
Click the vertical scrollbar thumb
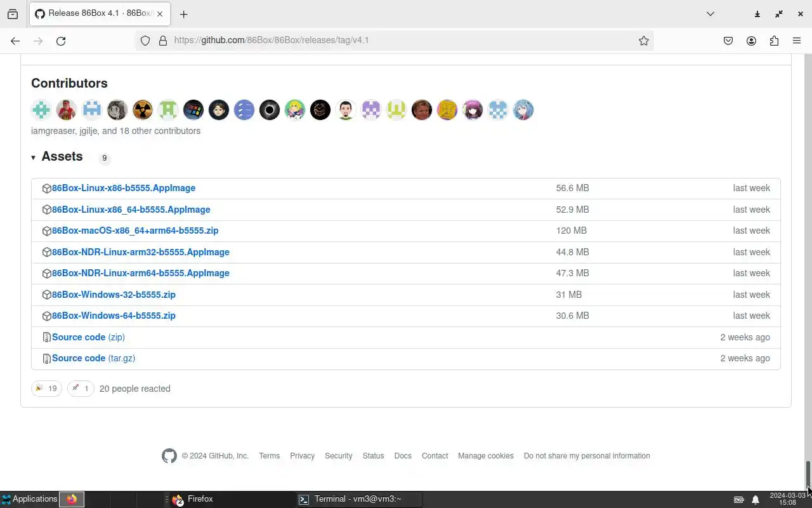(x=808, y=474)
